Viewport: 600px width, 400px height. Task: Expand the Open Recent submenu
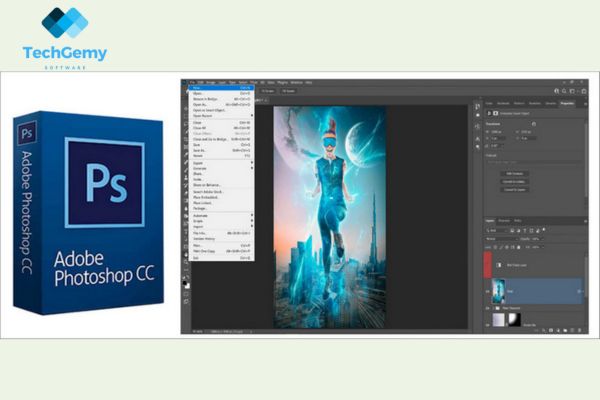click(x=222, y=116)
